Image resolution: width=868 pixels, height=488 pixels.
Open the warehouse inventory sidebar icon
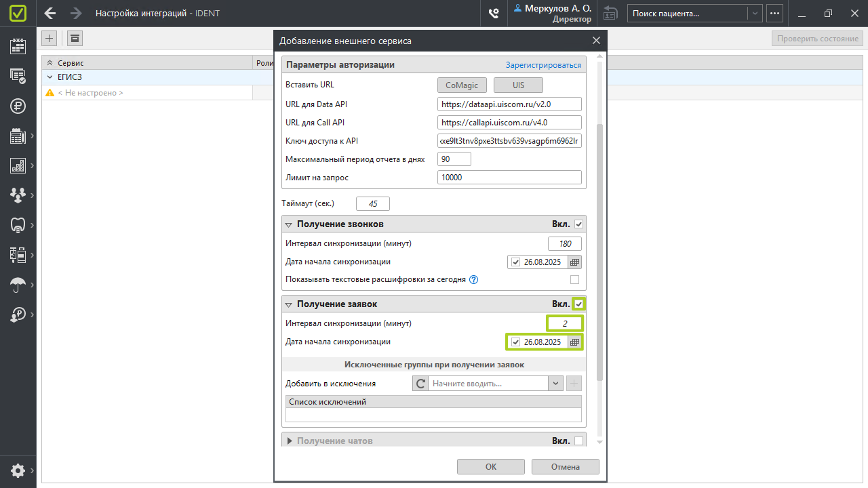click(18, 255)
